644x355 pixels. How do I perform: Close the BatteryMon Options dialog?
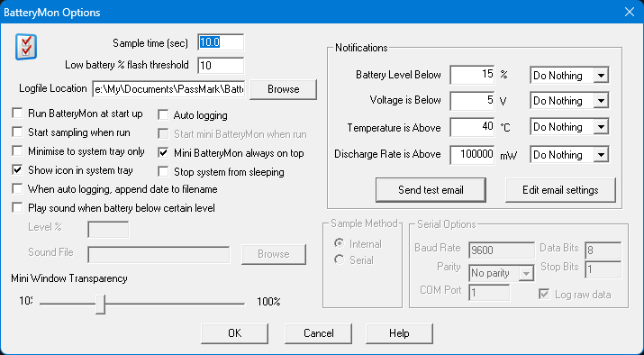click(x=630, y=12)
